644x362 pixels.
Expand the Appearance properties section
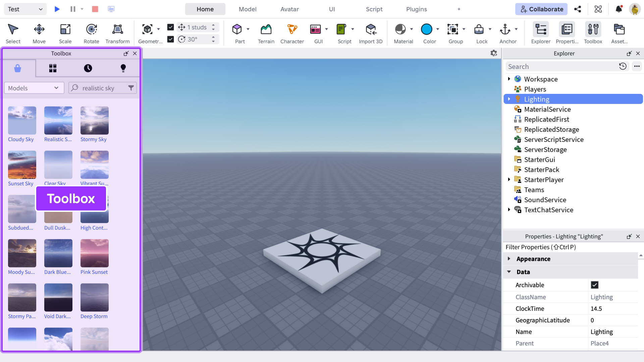point(509,259)
